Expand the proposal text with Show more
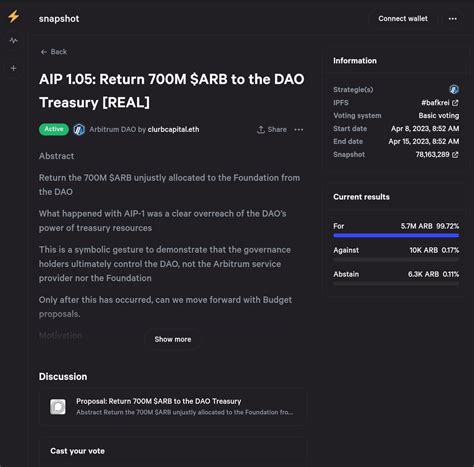 173,339
